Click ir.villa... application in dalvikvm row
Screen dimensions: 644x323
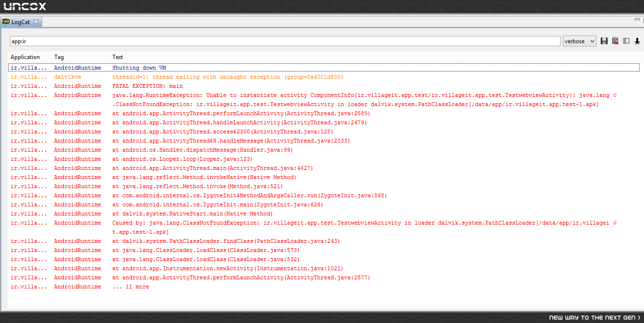click(x=29, y=77)
